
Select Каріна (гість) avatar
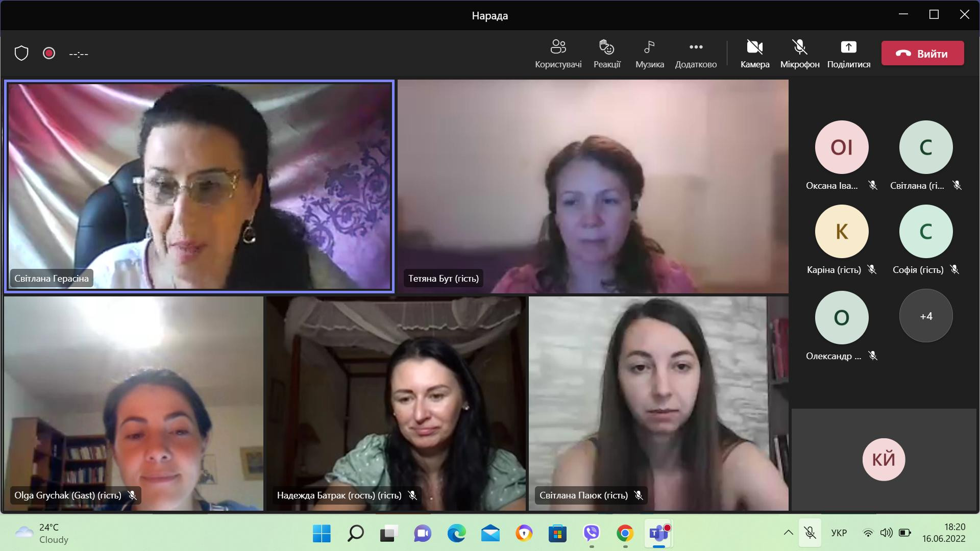point(841,232)
